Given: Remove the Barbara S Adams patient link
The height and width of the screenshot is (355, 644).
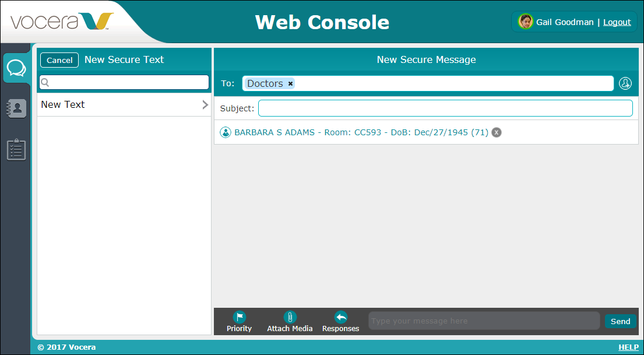Looking at the screenshot, I should pos(497,132).
